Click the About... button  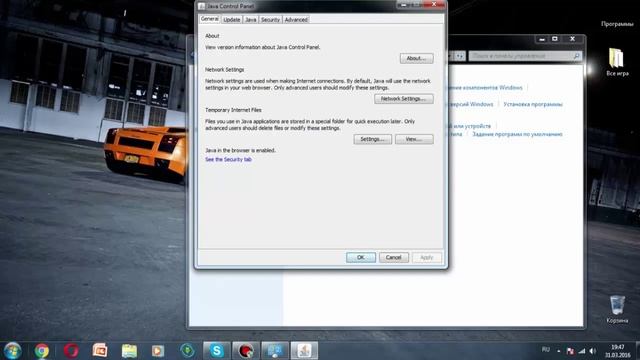[416, 58]
